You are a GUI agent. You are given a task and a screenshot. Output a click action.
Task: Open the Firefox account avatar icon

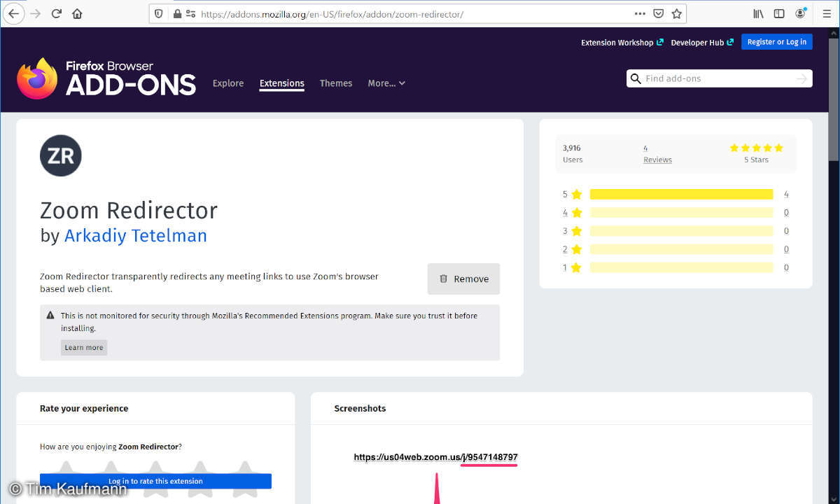tap(801, 13)
